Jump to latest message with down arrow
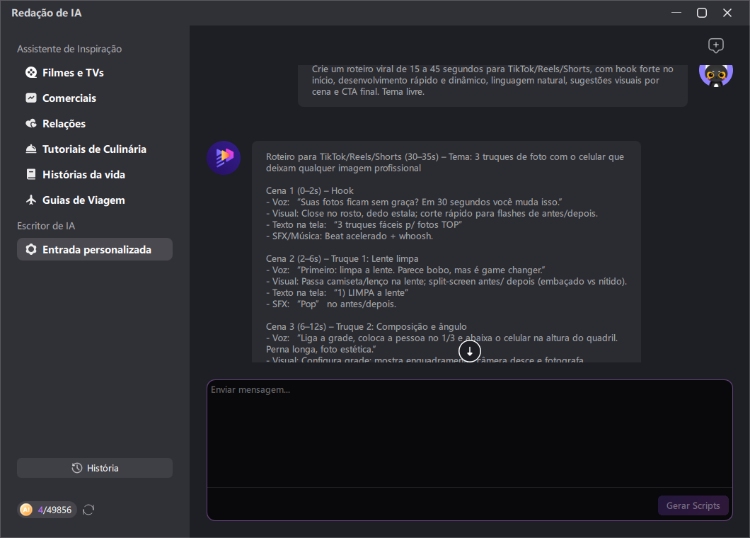 [x=469, y=351]
